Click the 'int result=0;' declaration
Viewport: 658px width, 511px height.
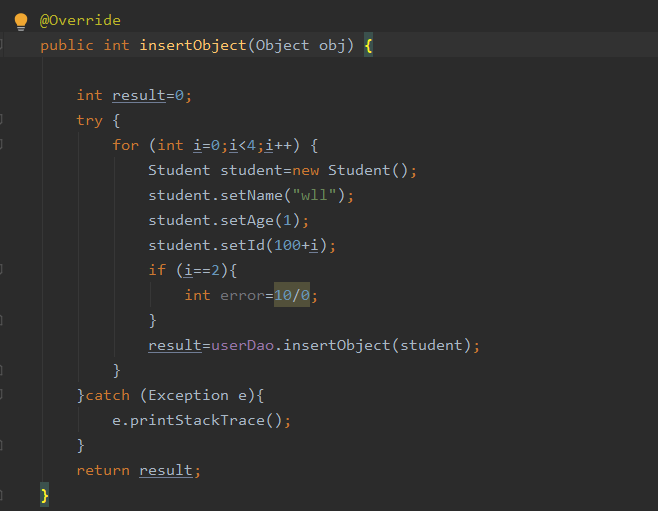coord(134,95)
